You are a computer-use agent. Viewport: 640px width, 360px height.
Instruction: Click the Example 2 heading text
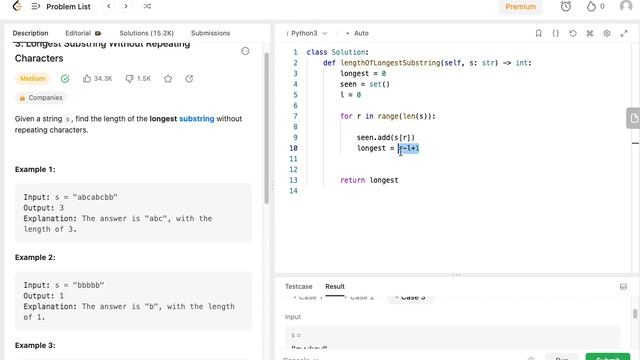(35, 258)
